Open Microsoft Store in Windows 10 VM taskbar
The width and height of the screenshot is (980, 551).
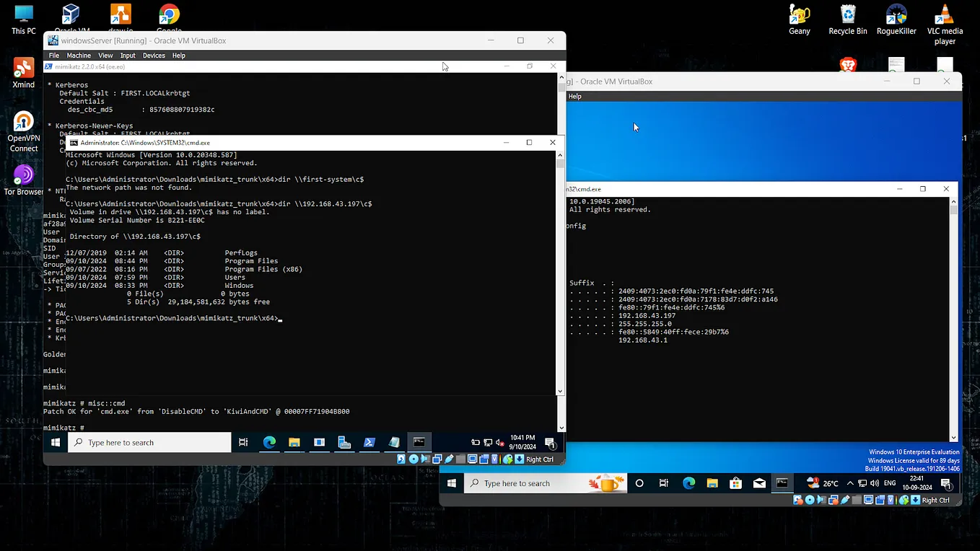click(x=736, y=483)
